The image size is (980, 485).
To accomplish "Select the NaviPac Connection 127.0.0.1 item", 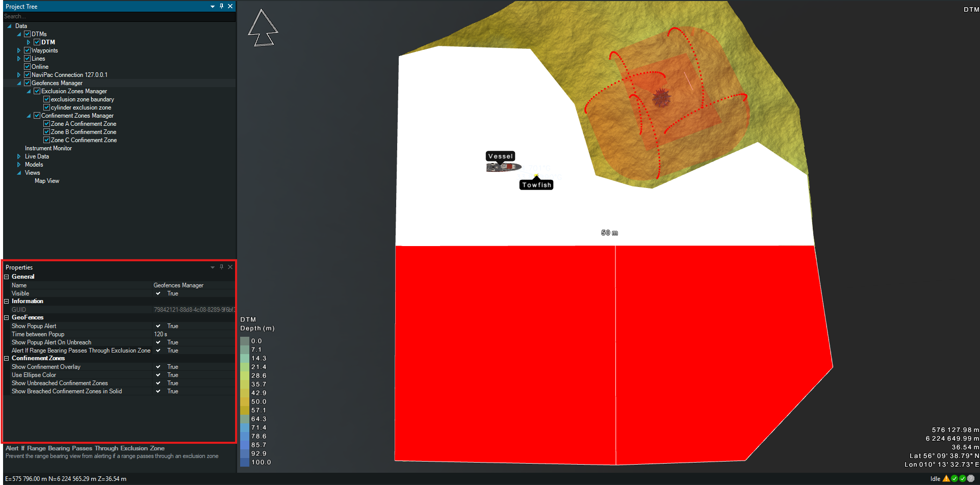I will click(69, 75).
